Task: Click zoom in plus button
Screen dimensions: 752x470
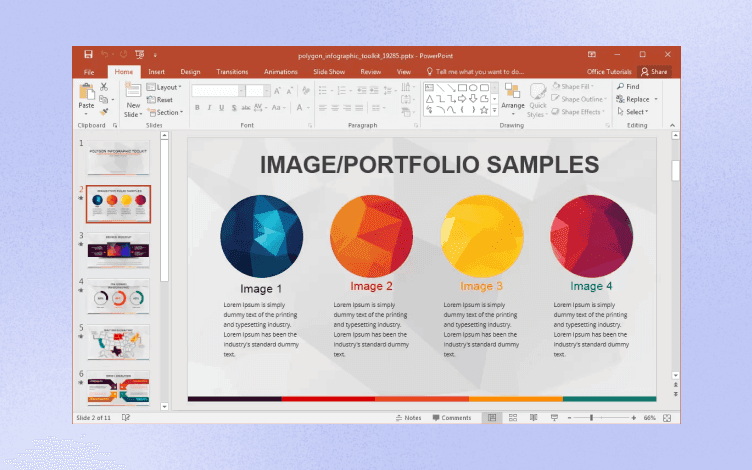Action: point(634,418)
